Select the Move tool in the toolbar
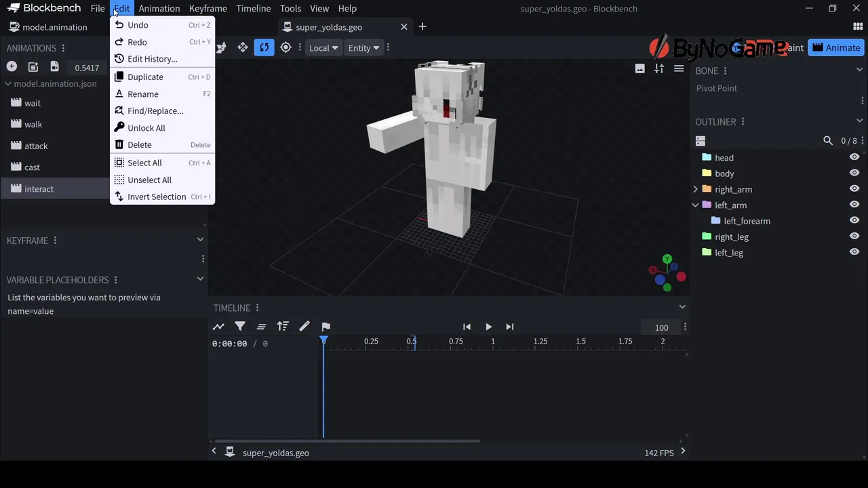The width and height of the screenshot is (868, 488). (x=242, y=47)
